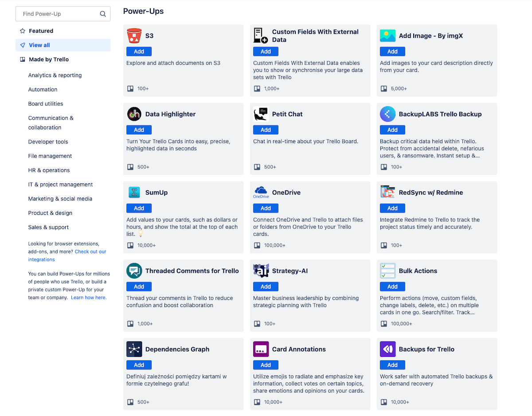Click the S3 Power-Up icon
The width and height of the screenshot is (532, 416).
click(134, 35)
